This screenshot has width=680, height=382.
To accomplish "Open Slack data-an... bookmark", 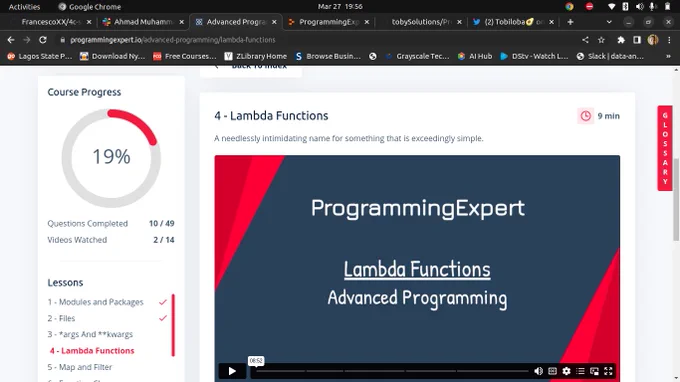I will coord(610,56).
